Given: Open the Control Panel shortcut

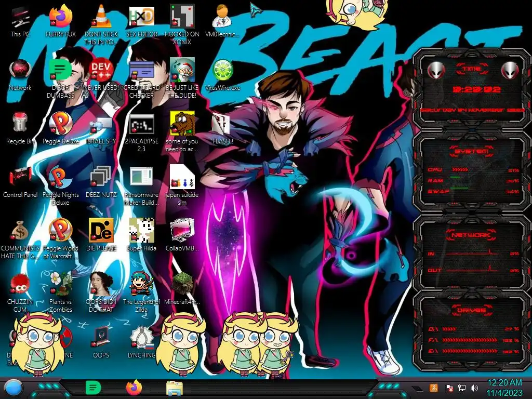Looking at the screenshot, I should pos(20,182).
